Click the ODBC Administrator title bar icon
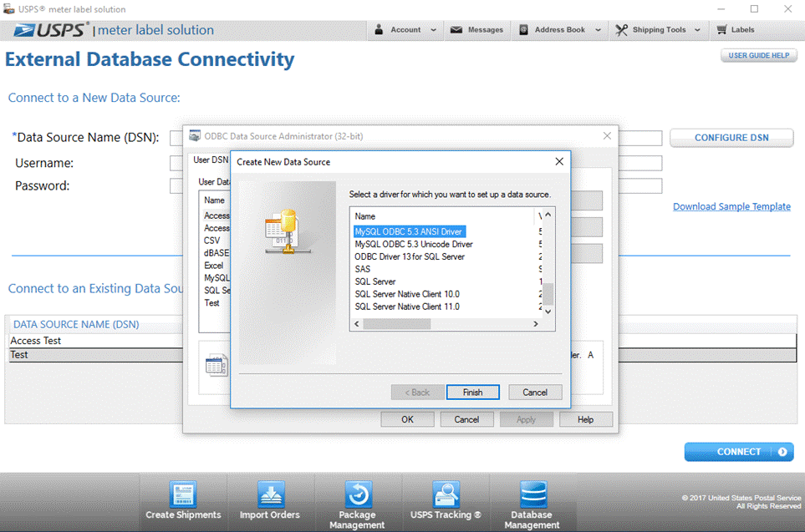The height and width of the screenshot is (532, 805). coord(195,136)
